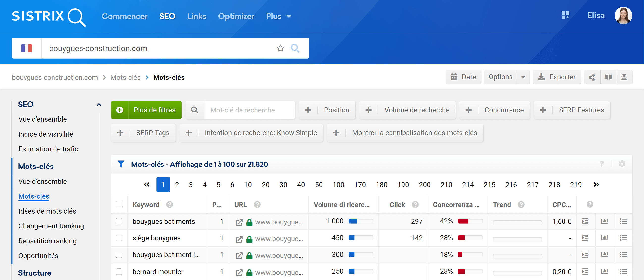Expand the Plus menu dropdown

pos(278,16)
